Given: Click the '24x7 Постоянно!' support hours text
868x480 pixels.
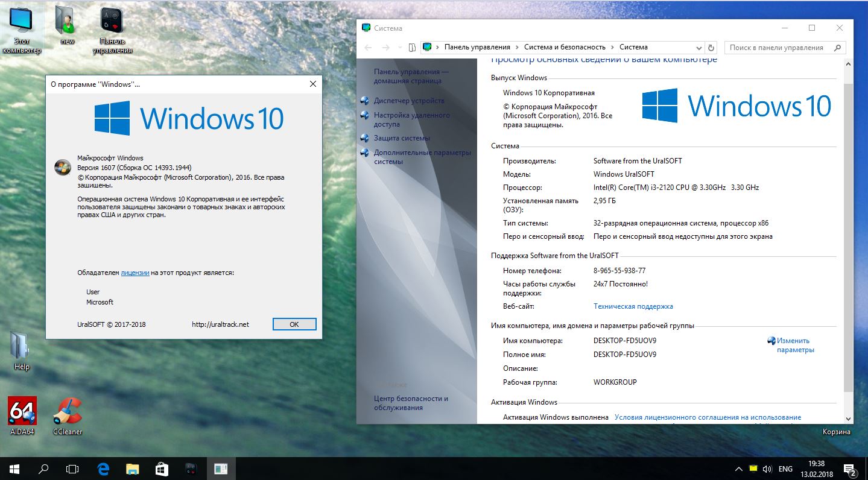Looking at the screenshot, I should [x=621, y=284].
